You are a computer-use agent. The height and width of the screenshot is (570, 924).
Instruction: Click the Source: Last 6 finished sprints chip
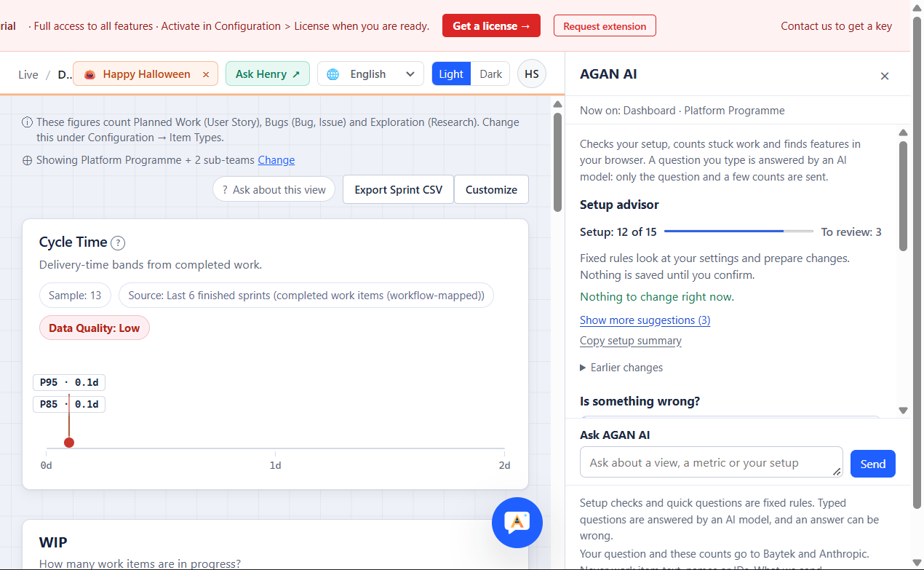pyautogui.click(x=306, y=296)
